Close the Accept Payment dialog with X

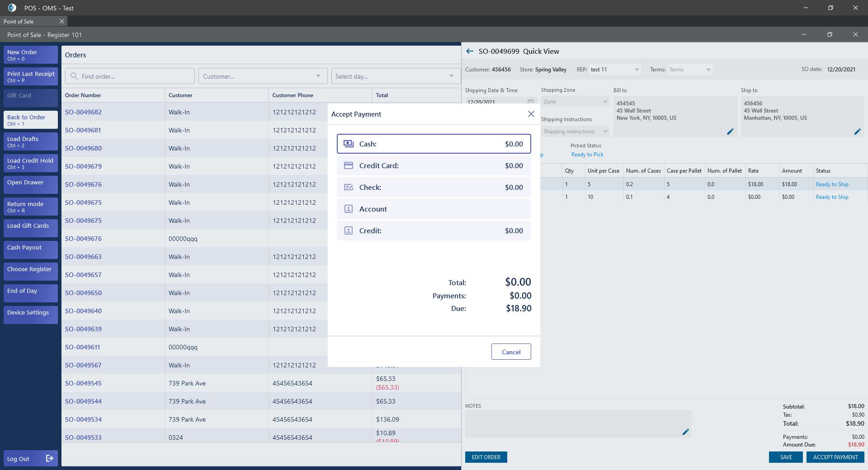(x=531, y=114)
